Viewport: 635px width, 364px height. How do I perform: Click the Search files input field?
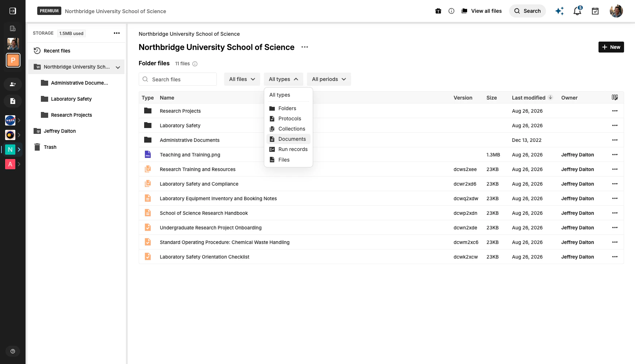tap(178, 79)
